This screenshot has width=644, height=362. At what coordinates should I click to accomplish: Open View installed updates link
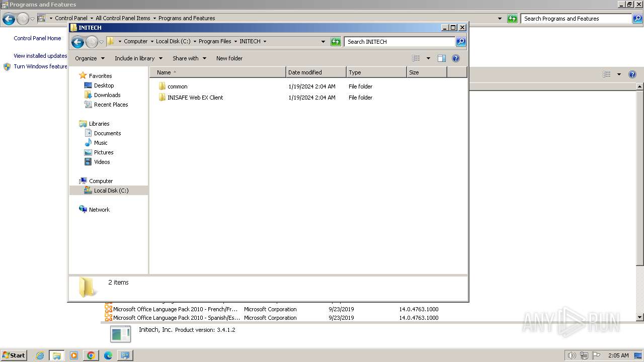point(40,56)
